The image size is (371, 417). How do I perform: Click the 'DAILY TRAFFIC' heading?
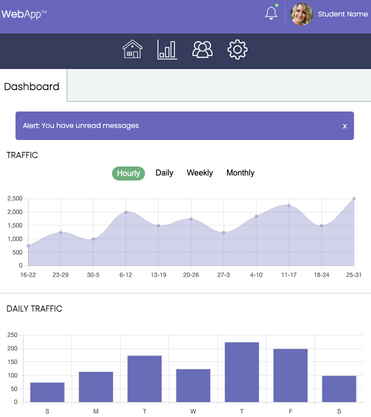[x=34, y=309]
